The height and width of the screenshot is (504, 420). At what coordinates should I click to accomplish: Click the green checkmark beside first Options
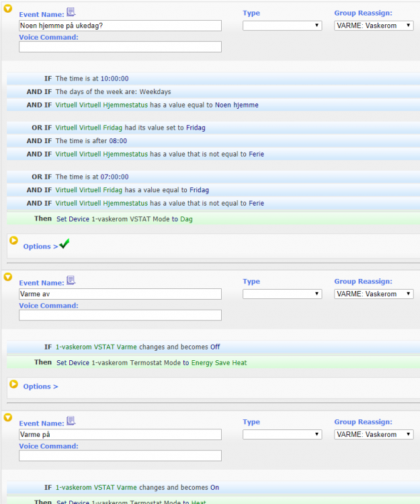coord(65,245)
